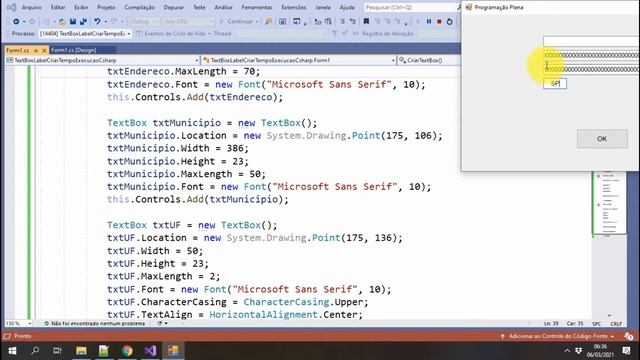
Task: Click the Ln: 39 line indicator
Action: pos(551,324)
